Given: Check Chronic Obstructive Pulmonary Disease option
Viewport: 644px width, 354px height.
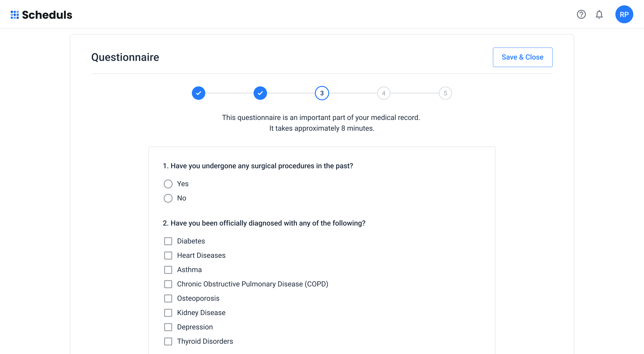Looking at the screenshot, I should click(168, 284).
